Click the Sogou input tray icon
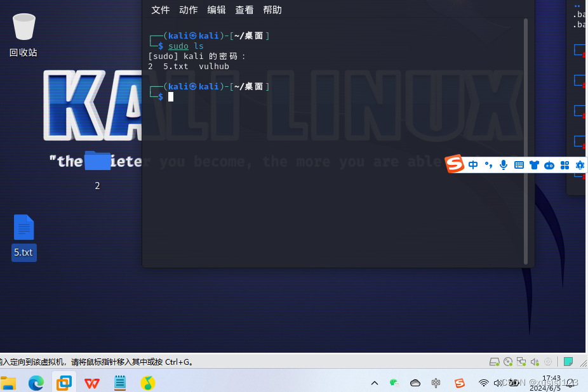This screenshot has height=392, width=588. point(459,383)
